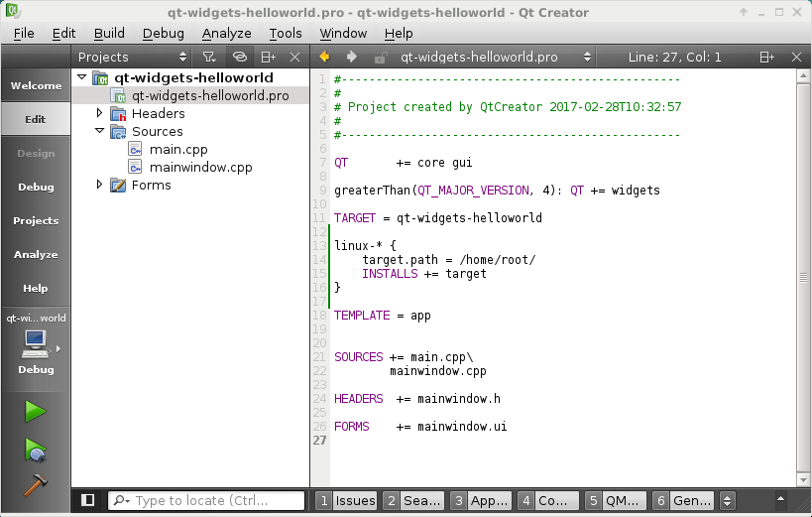812x517 pixels.
Task: Open the Application Output pane
Action: 481,500
